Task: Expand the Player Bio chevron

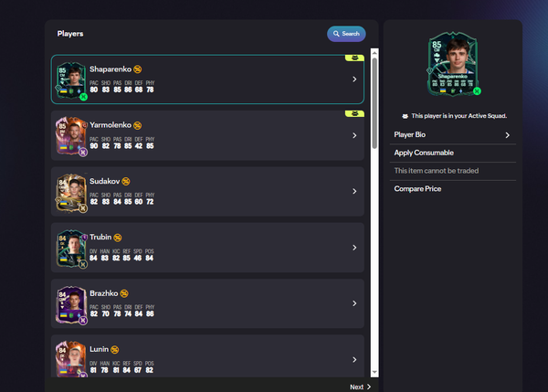Action: click(x=507, y=135)
